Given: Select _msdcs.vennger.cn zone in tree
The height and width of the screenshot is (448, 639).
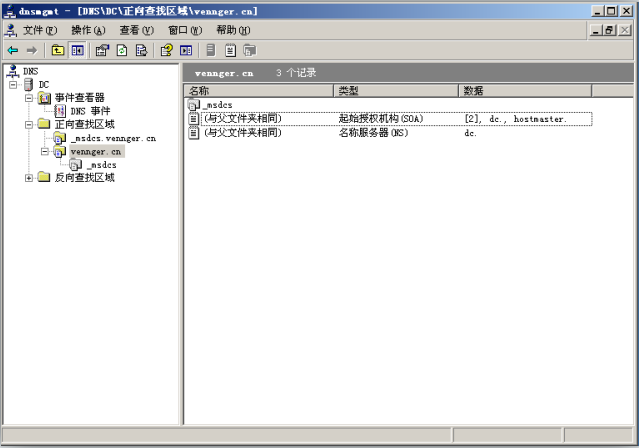Looking at the screenshot, I should point(113,138).
